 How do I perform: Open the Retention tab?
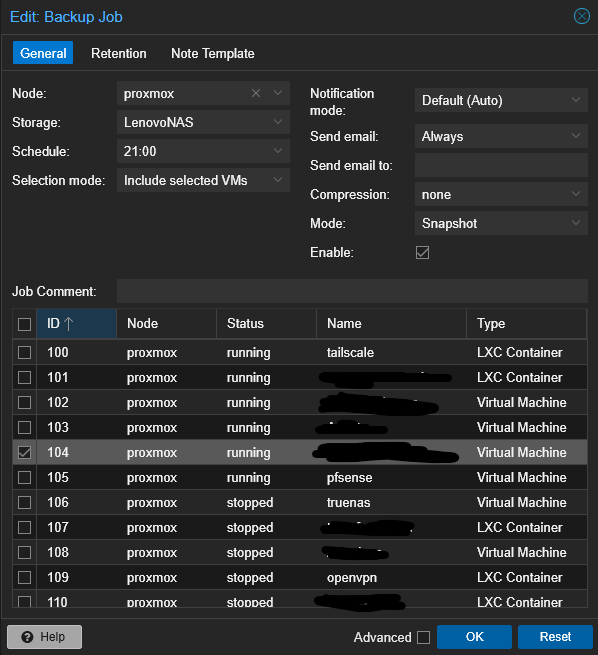[119, 53]
